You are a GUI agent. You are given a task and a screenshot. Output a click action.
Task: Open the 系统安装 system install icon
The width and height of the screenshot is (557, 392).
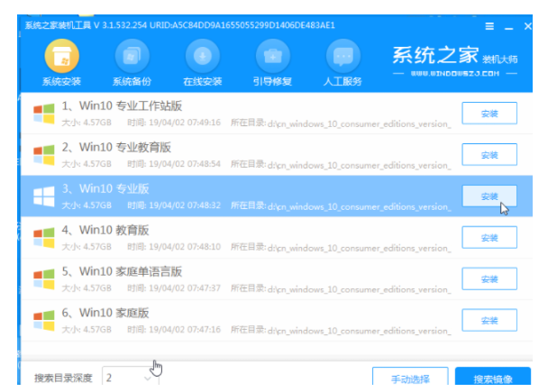coord(62,57)
